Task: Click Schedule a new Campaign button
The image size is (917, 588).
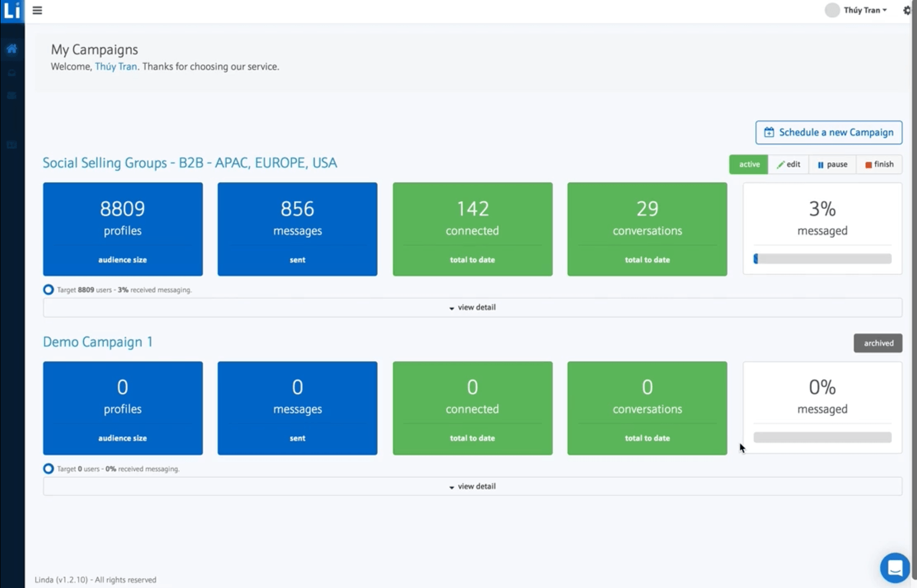Action: pos(828,133)
